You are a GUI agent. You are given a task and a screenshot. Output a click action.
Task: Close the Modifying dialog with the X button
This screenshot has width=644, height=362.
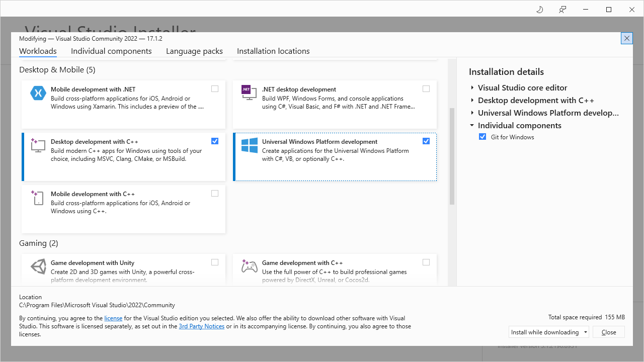(x=627, y=38)
